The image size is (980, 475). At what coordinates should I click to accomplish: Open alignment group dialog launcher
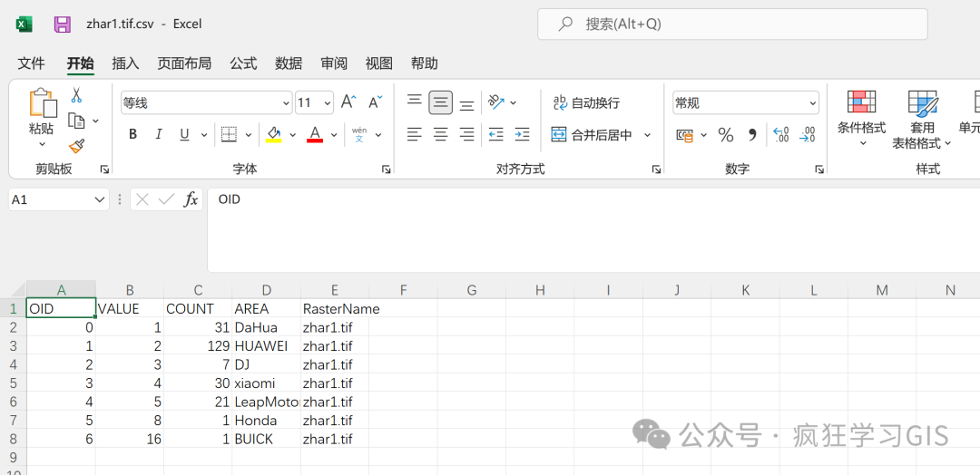656,170
